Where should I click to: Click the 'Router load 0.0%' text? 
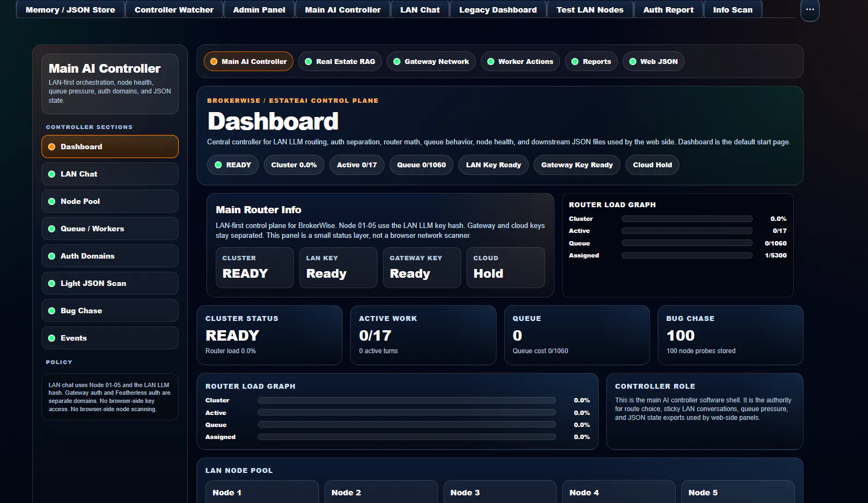pos(231,351)
